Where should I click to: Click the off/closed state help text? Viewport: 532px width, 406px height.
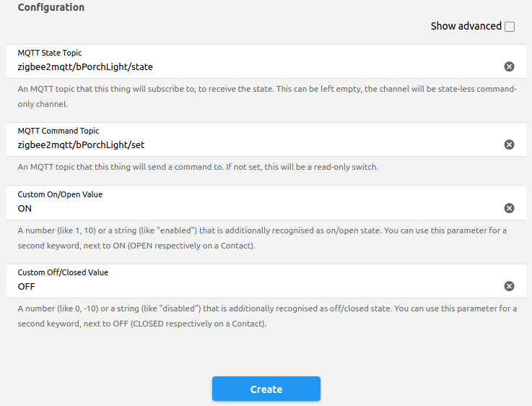[267, 316]
